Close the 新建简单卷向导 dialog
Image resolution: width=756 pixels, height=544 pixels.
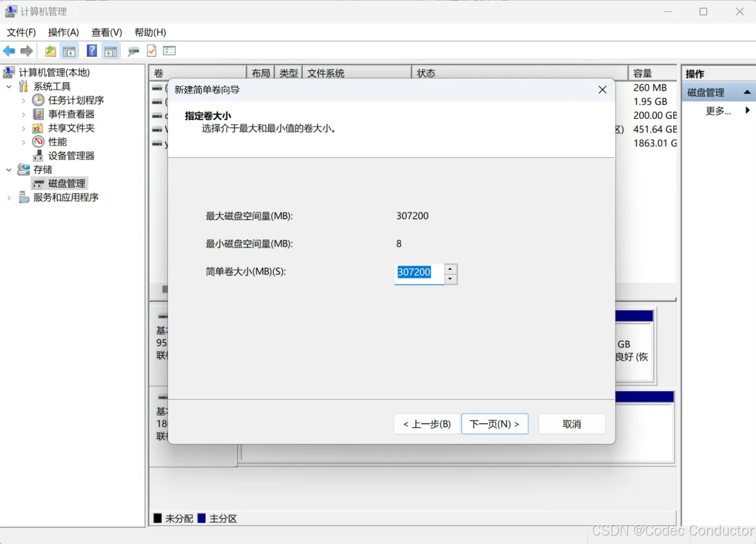[x=602, y=90]
